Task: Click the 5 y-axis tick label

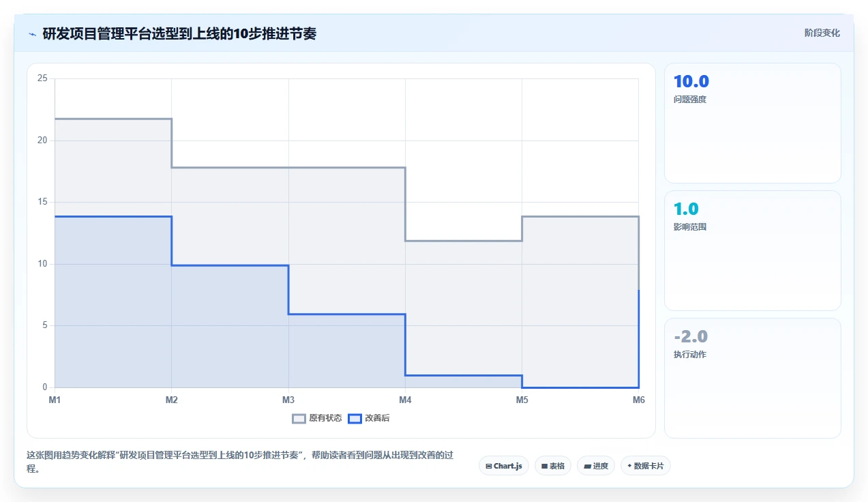Action: click(44, 325)
